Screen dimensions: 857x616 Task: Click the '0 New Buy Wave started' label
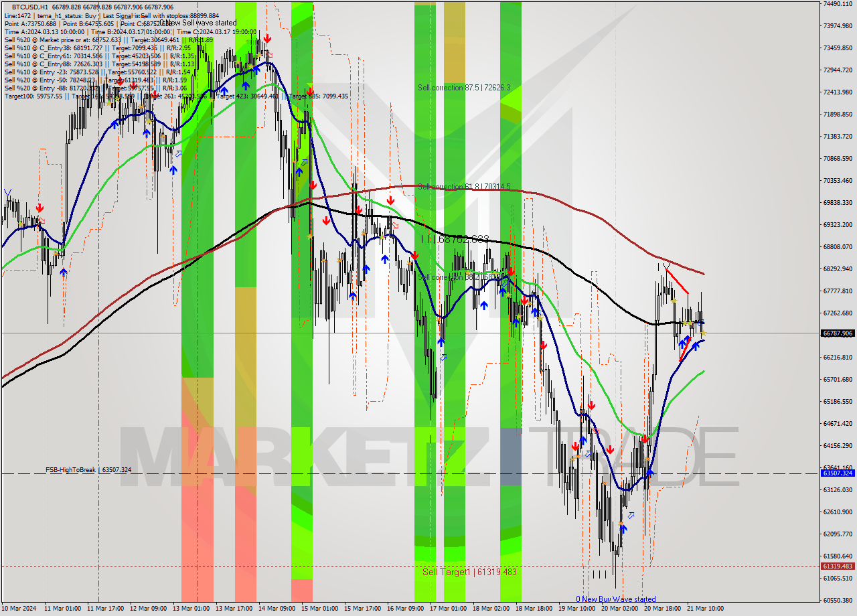point(616,599)
